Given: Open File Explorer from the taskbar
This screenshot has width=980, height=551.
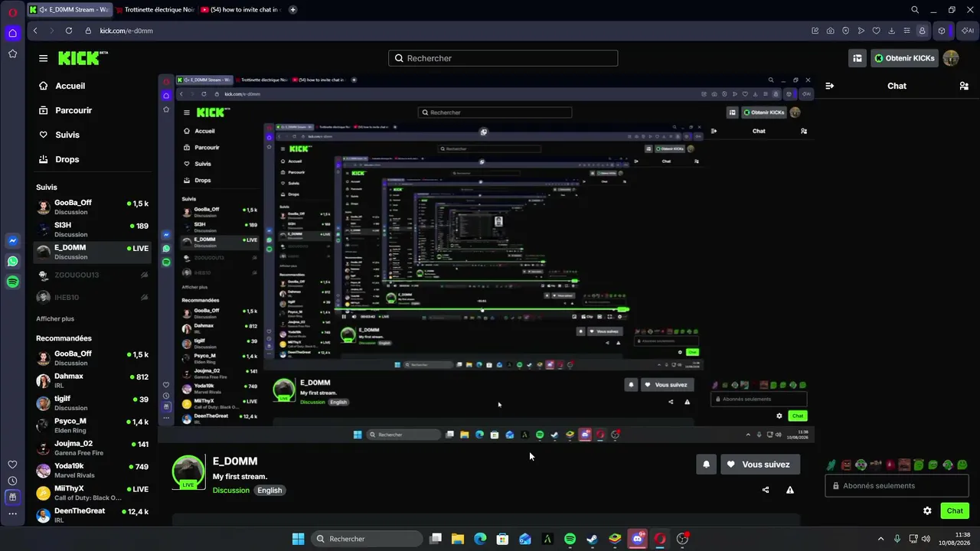Looking at the screenshot, I should 458,539.
